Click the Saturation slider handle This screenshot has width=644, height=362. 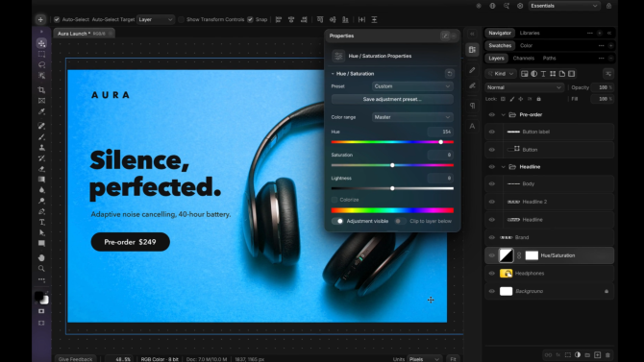tap(392, 165)
